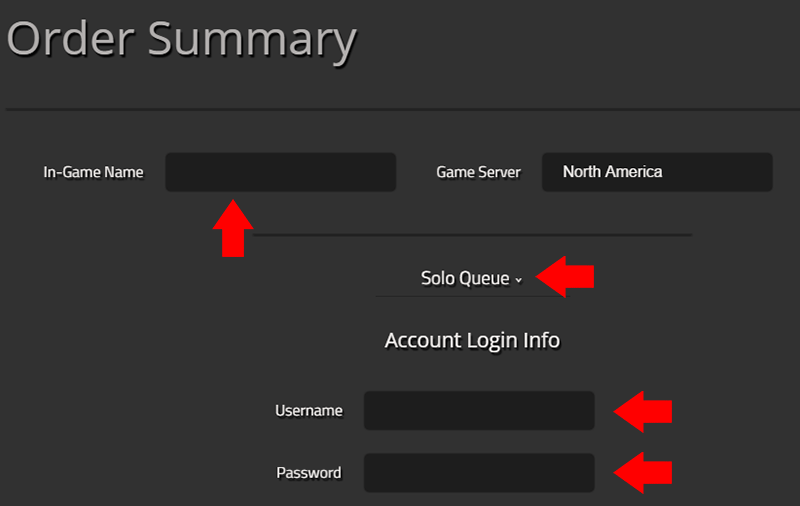This screenshot has width=800, height=506.
Task: Click the Password label
Action: [x=308, y=473]
